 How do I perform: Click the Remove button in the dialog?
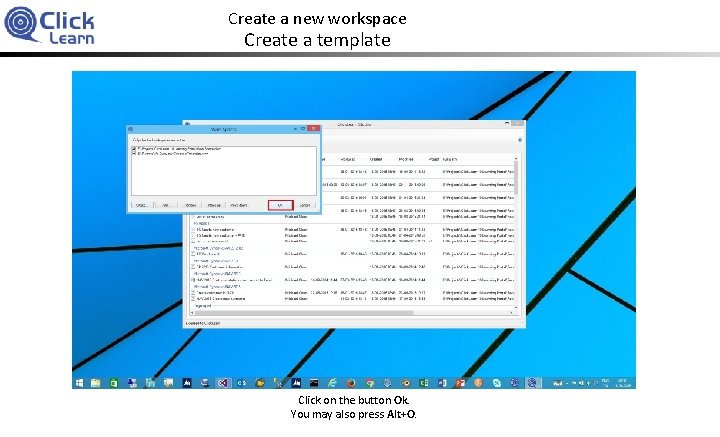pyautogui.click(x=191, y=205)
